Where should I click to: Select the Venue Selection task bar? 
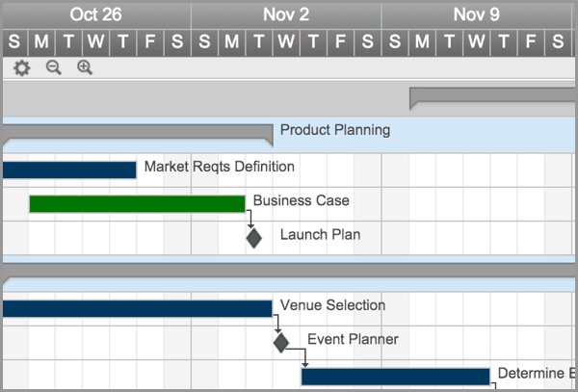point(137,308)
